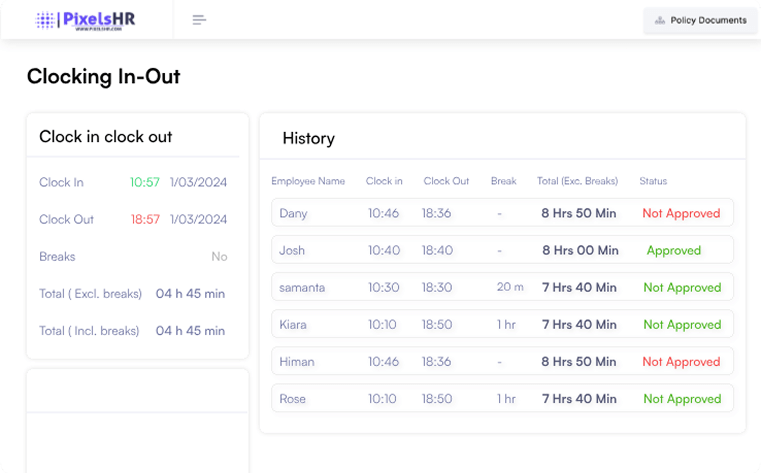Click the Employee Name column header
The height and width of the screenshot is (473, 761).
click(308, 181)
